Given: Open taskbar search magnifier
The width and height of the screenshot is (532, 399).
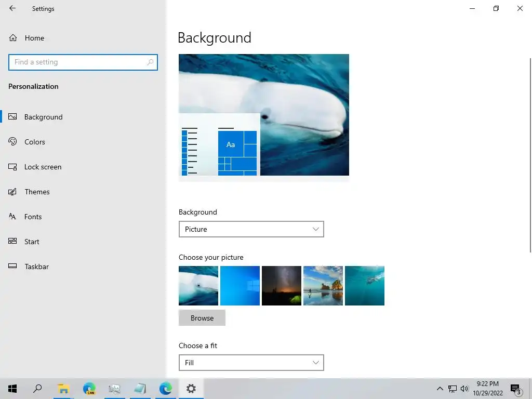Looking at the screenshot, I should click(x=37, y=389).
